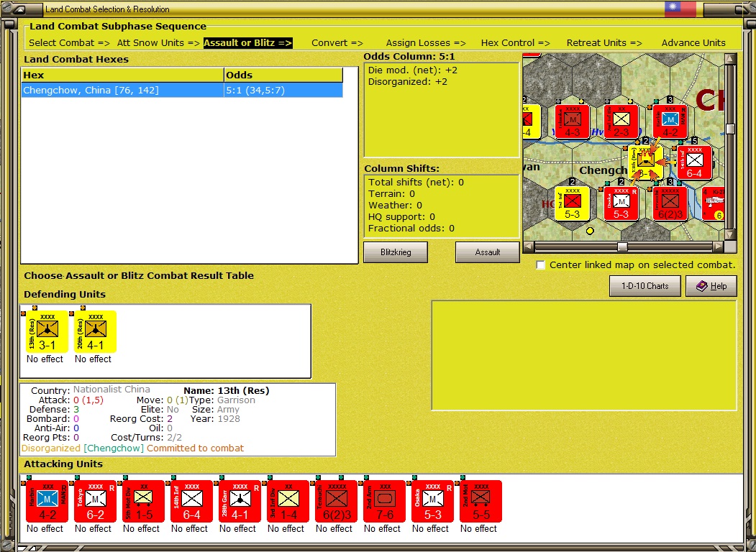The height and width of the screenshot is (552, 756).
Task: Select attacking unit Osaka 5-3
Action: 432,502
